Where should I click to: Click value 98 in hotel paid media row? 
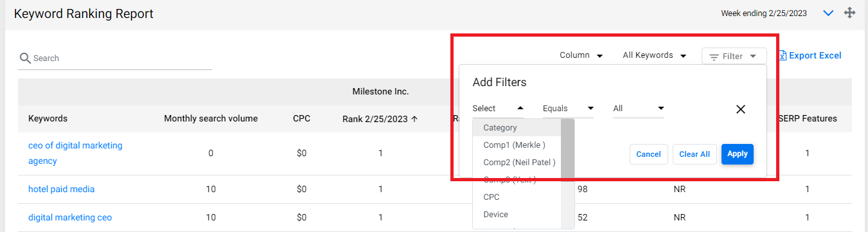(x=583, y=189)
